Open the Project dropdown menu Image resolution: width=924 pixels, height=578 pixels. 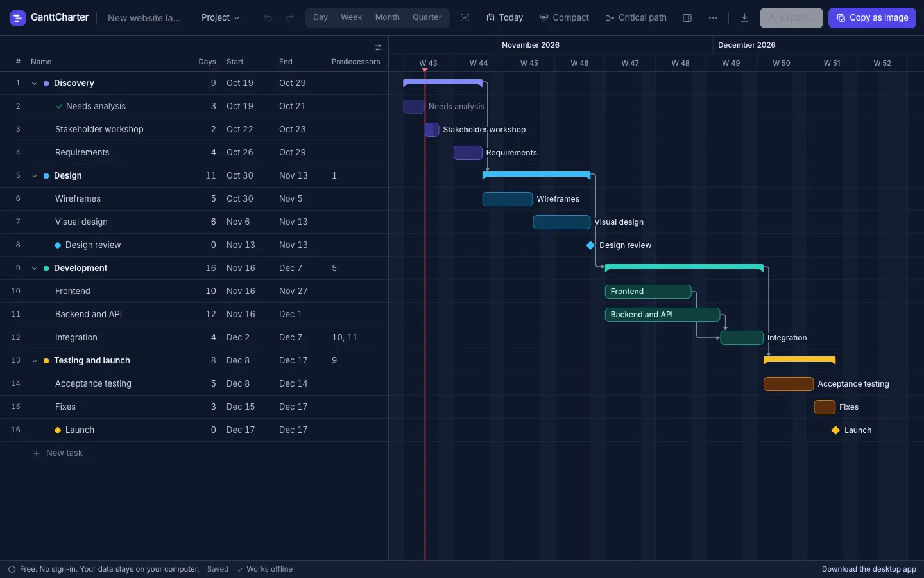click(x=220, y=18)
